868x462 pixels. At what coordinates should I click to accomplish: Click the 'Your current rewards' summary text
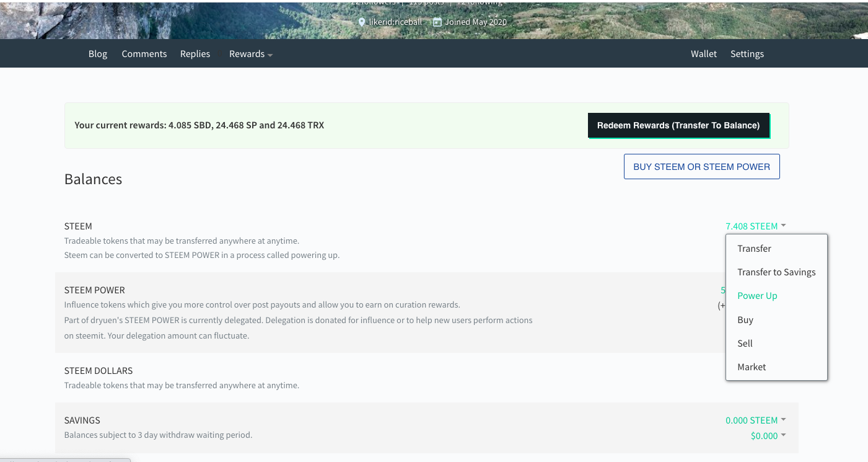pyautogui.click(x=199, y=125)
